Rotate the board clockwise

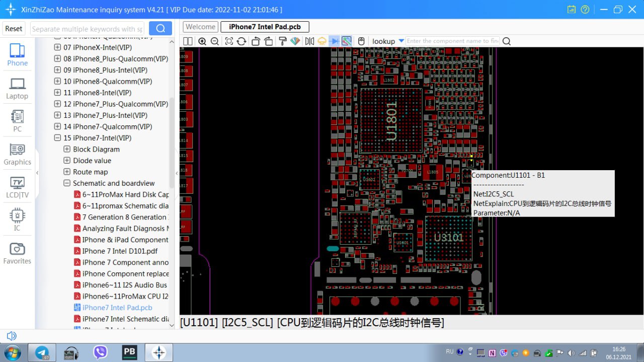click(268, 41)
